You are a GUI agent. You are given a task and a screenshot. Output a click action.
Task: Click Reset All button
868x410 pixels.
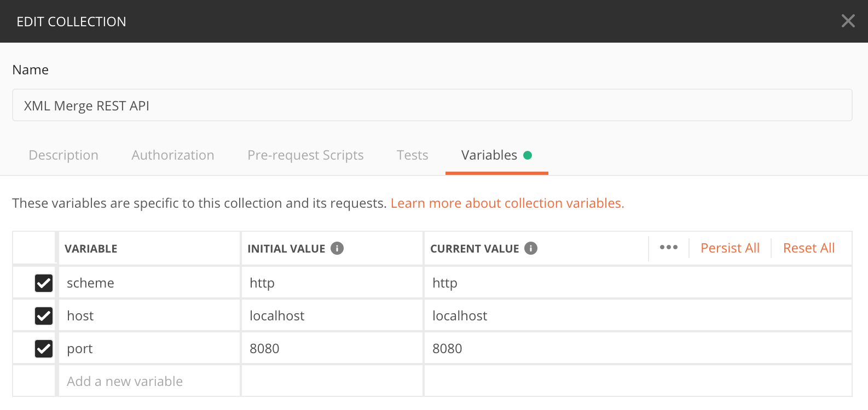tap(808, 248)
